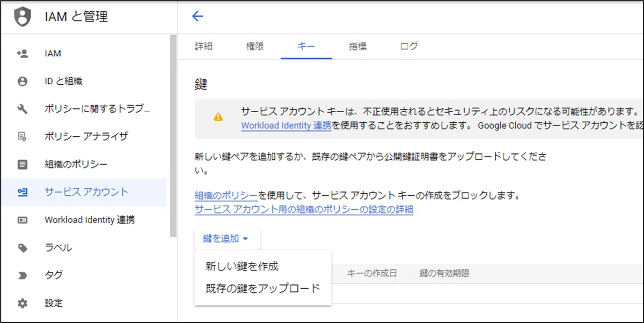The height and width of the screenshot is (323, 644).
Task: Click the IAM と管理 shield icon
Action: (22, 17)
